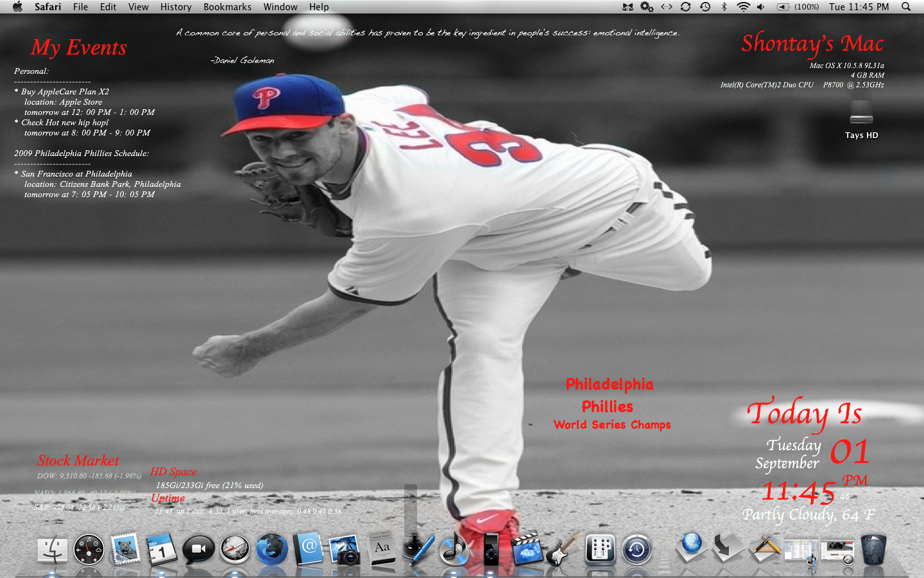924x578 pixels.
Task: Open the Help menu
Action: (319, 7)
